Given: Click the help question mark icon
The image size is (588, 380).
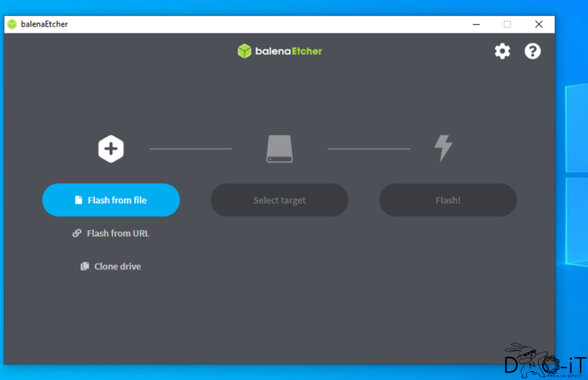Looking at the screenshot, I should 532,51.
